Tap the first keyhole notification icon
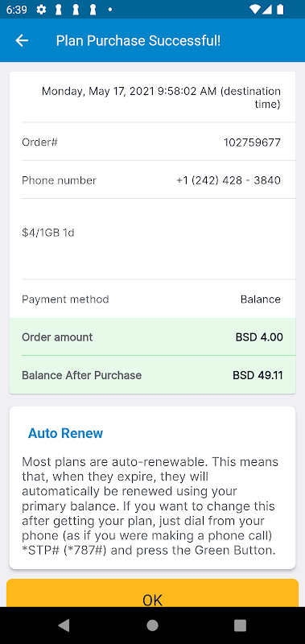 point(58,10)
